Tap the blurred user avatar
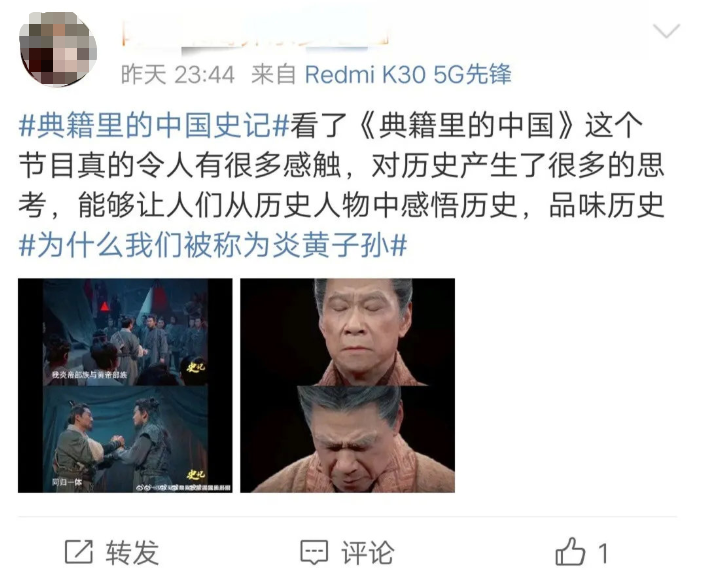This screenshot has width=702, height=578. (x=58, y=48)
